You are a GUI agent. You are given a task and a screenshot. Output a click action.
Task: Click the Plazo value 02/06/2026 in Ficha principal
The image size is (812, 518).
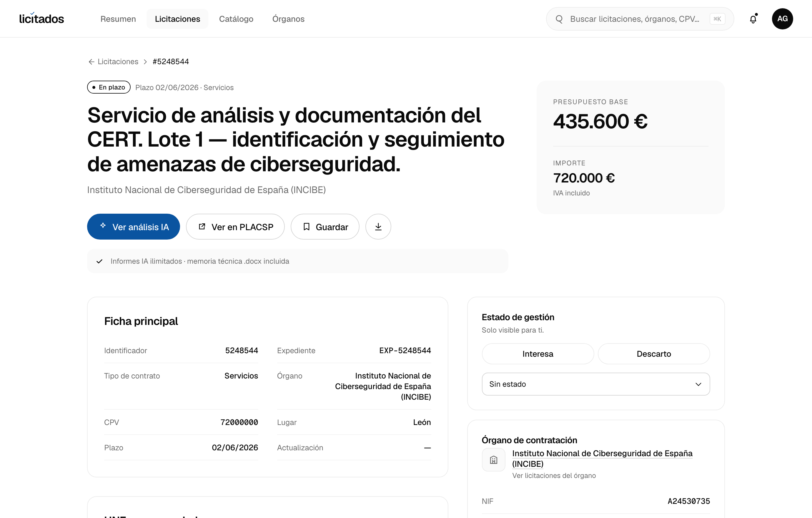click(x=235, y=448)
